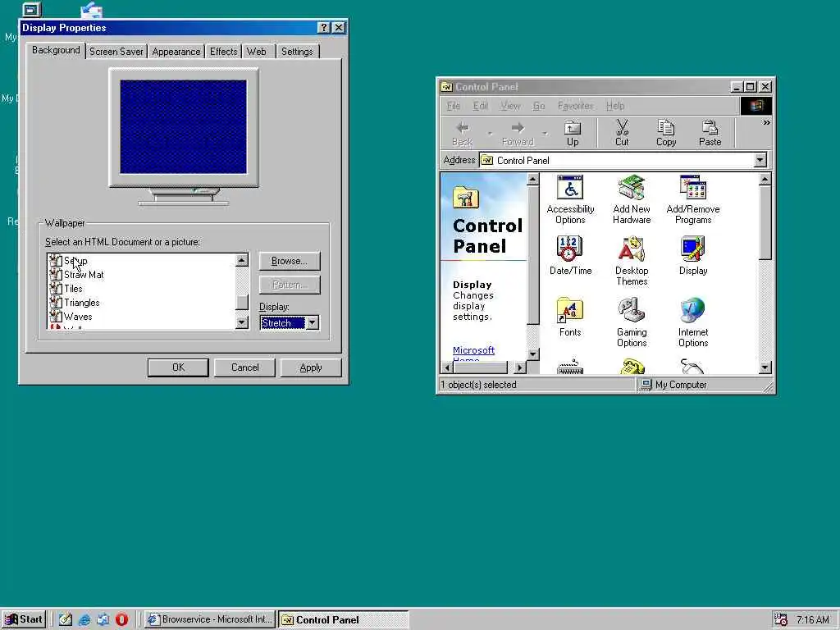Screen dimensions: 840x630
Task: Open the View menu in Control Panel
Action: [510, 106]
